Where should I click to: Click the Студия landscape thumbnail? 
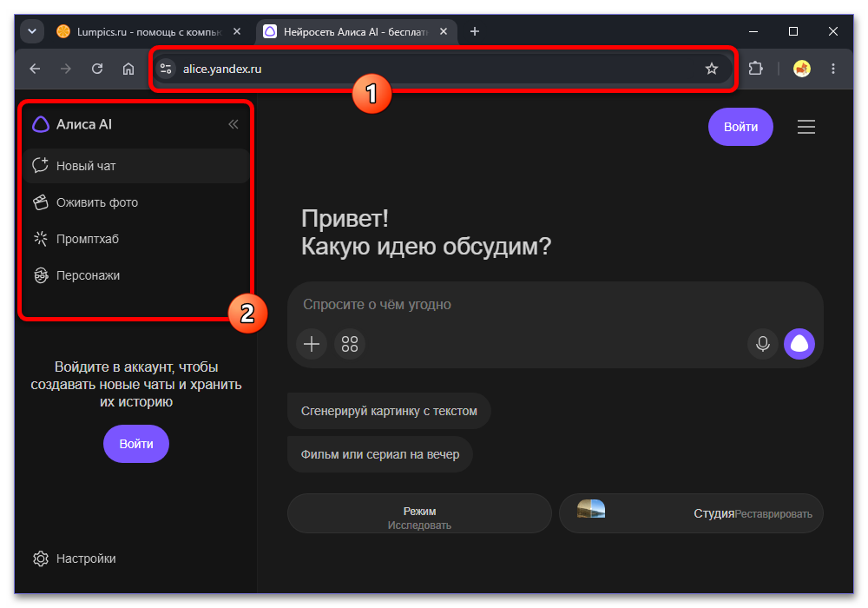pyautogui.click(x=591, y=508)
